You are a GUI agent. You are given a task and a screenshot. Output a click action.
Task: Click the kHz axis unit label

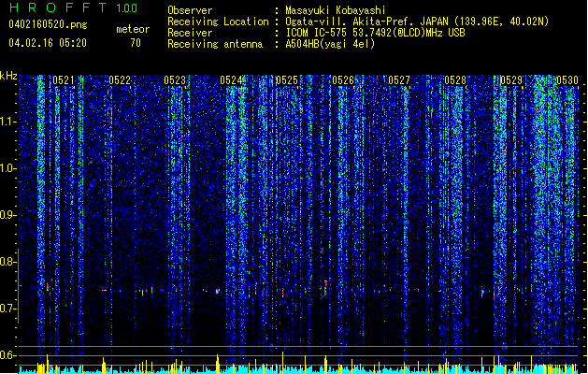pyautogui.click(x=8, y=76)
